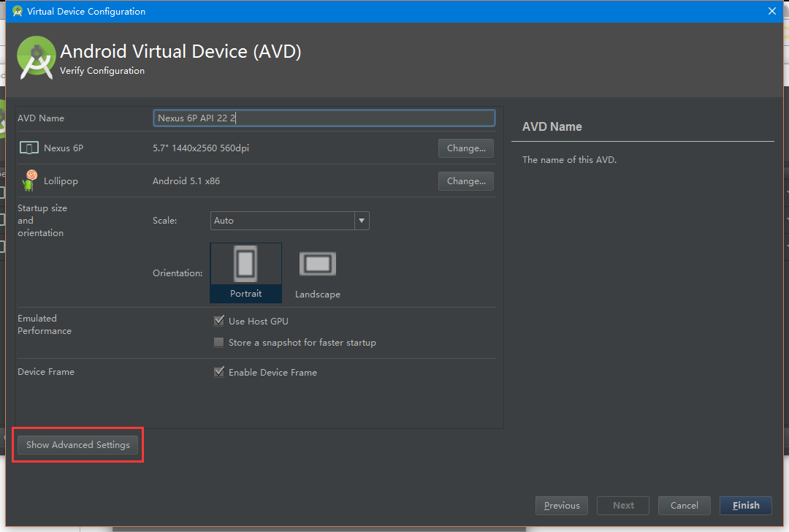Select the Portrait orientation icon
The width and height of the screenshot is (789, 532).
(245, 265)
